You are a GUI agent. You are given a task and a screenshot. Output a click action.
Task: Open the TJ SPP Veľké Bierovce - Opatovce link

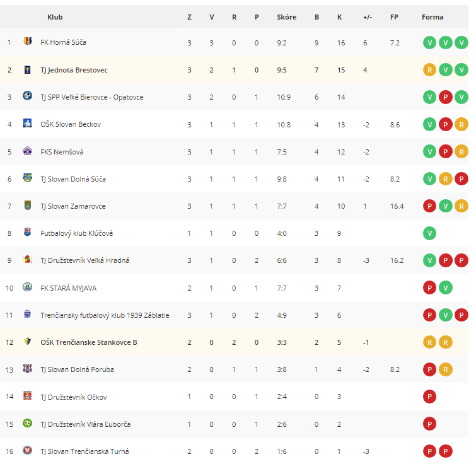click(92, 97)
